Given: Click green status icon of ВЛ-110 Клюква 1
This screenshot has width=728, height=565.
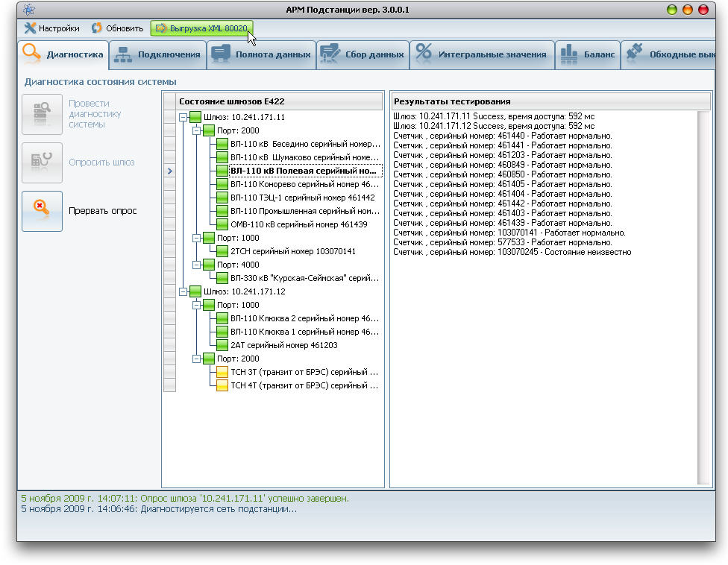Looking at the screenshot, I should pyautogui.click(x=222, y=332).
